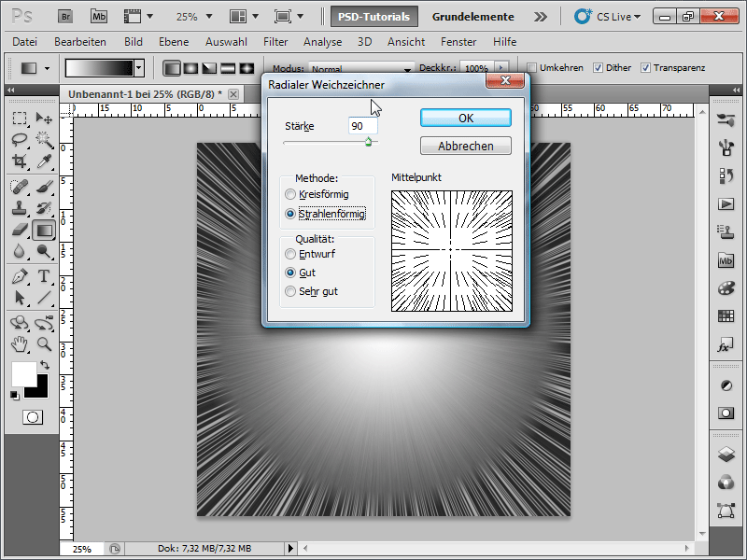Viewport: 747px width, 560px height.
Task: Select the Pen tool
Action: pyautogui.click(x=20, y=276)
